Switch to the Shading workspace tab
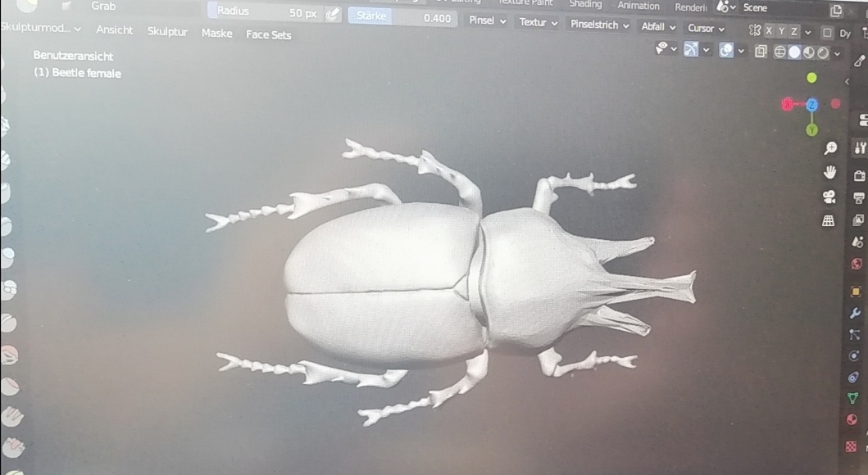Screen dimensions: 868x475 point(585,5)
